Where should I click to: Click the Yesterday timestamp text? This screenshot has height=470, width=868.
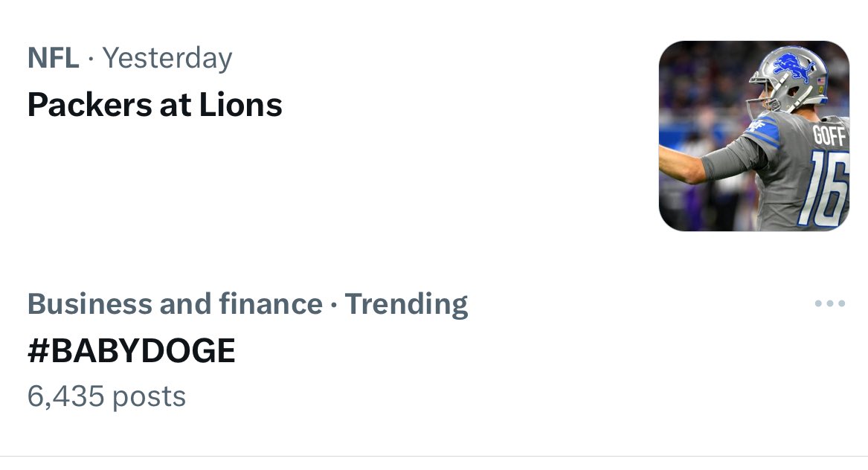(167, 58)
